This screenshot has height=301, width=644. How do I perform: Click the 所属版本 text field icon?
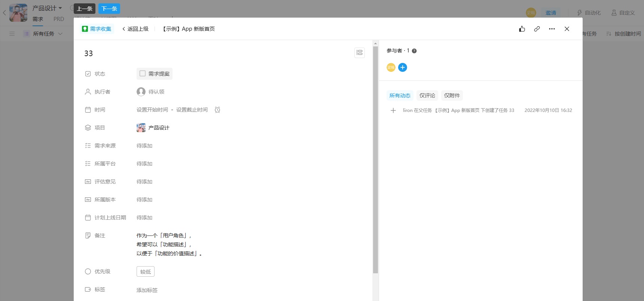tap(88, 200)
